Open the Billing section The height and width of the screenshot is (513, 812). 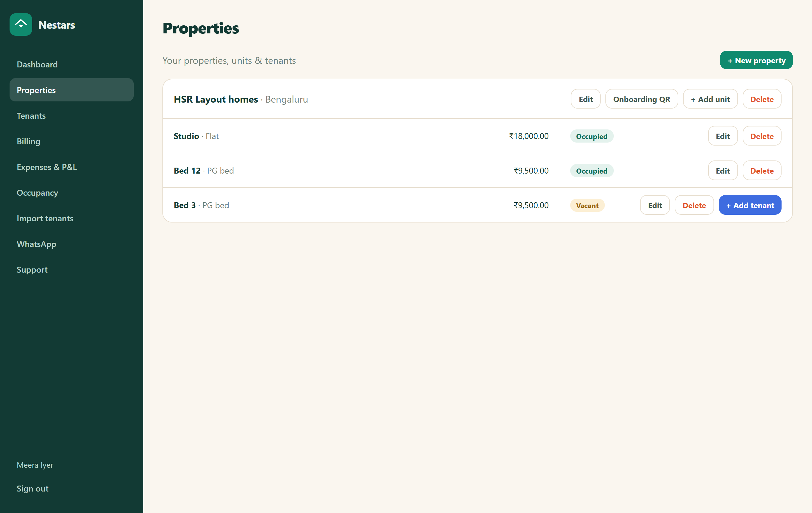71,141
